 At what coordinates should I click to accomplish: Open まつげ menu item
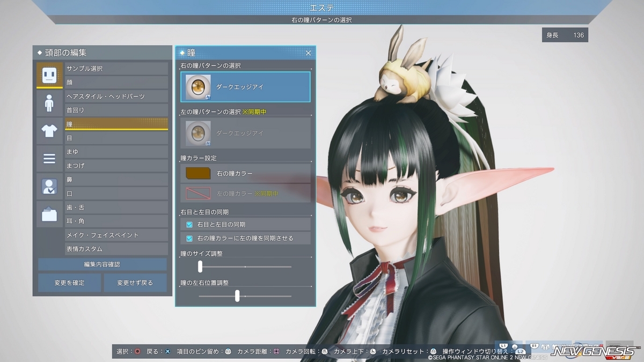[116, 166]
